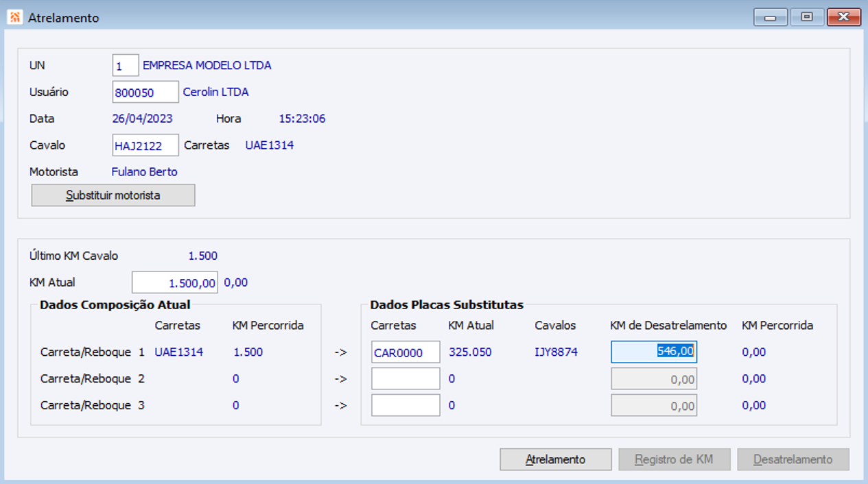Click the Carreta/Reboque 1 label
This screenshot has width=868, height=484.
coord(93,352)
